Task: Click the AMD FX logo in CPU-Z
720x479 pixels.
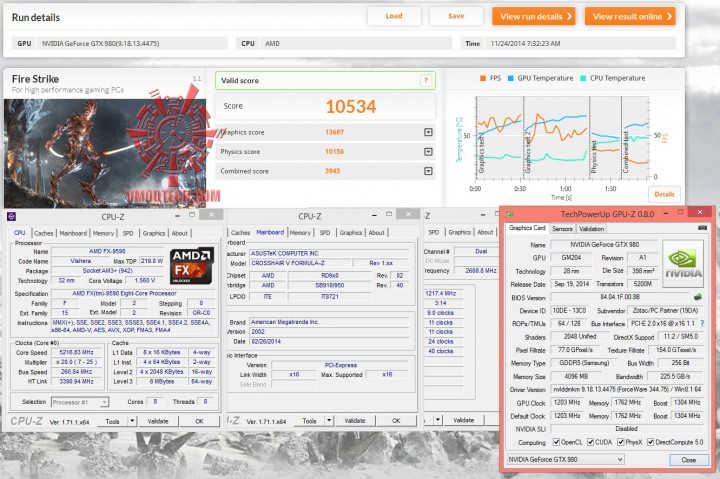Action: tap(191, 266)
